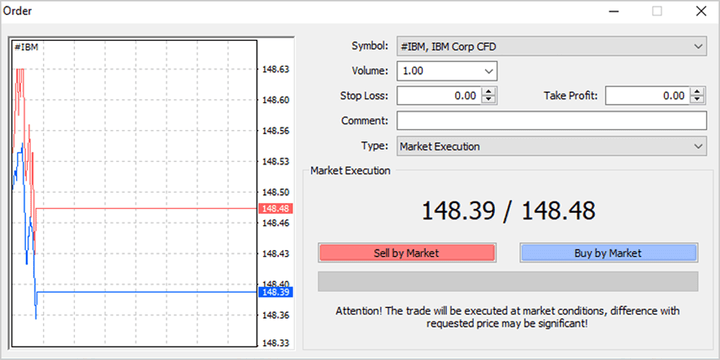Click the Order window title
720x360 pixels.
tap(17, 11)
